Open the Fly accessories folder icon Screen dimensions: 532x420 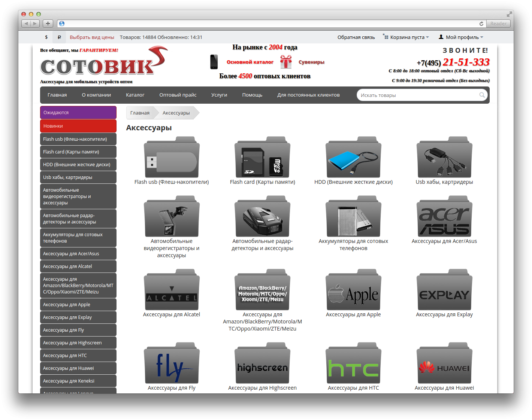pos(172,363)
